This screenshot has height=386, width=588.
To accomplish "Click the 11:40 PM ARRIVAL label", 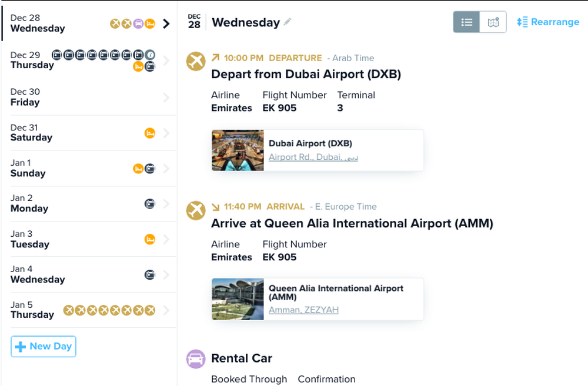I will [x=264, y=207].
